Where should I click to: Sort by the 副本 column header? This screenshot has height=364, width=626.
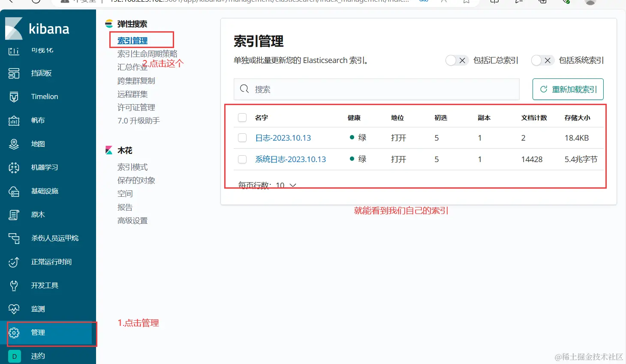[x=484, y=117]
